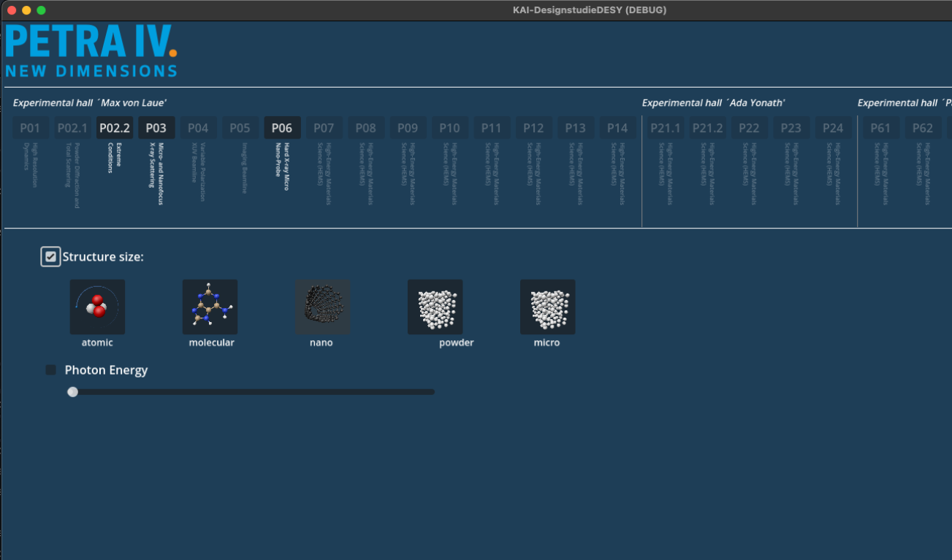This screenshot has width=952, height=560.
Task: Select the molecular structure size icon
Action: point(210,307)
